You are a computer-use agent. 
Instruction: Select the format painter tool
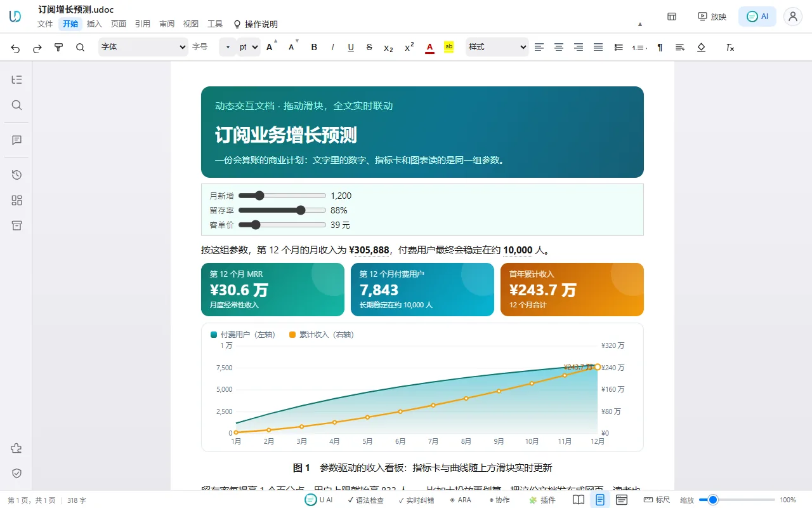(59, 48)
